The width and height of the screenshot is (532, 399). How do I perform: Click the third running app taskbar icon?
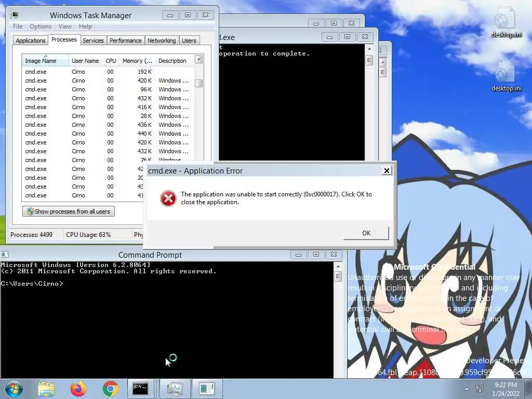[207, 389]
